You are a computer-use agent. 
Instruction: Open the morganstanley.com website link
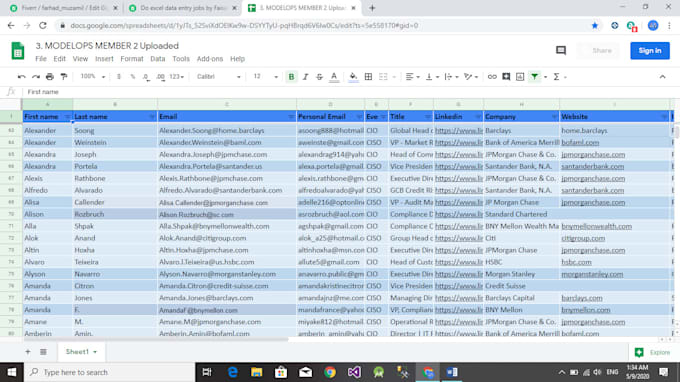pyautogui.click(x=592, y=274)
